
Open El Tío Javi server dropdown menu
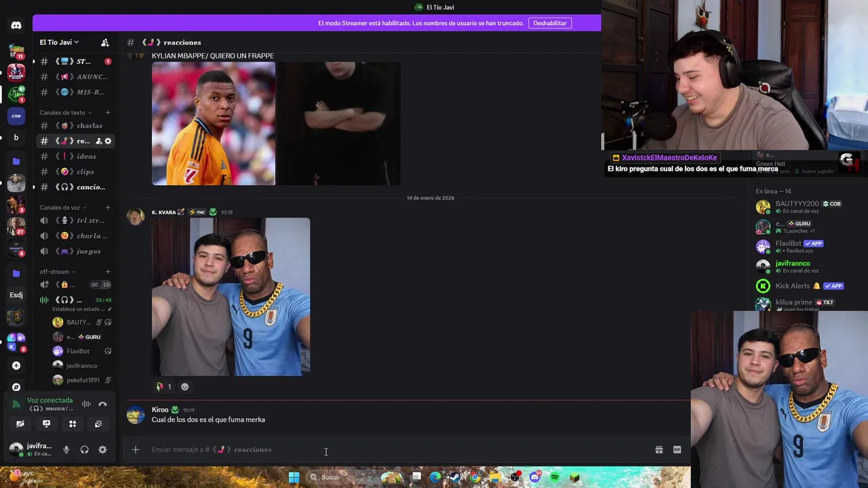59,42
